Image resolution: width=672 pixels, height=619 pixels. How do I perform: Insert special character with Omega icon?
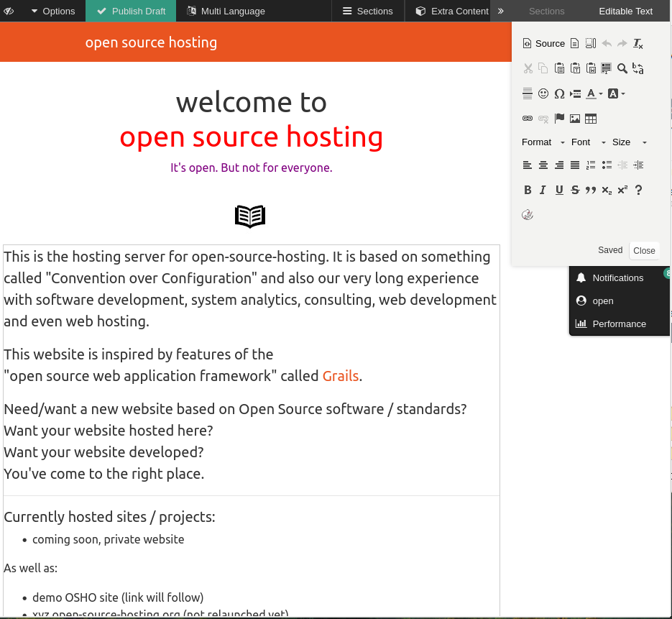[x=559, y=93]
